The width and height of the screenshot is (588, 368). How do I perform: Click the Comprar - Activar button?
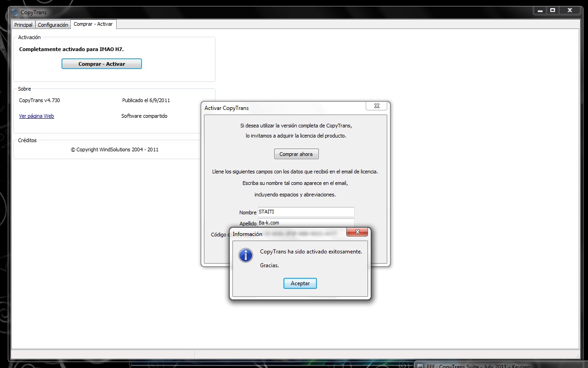[102, 64]
